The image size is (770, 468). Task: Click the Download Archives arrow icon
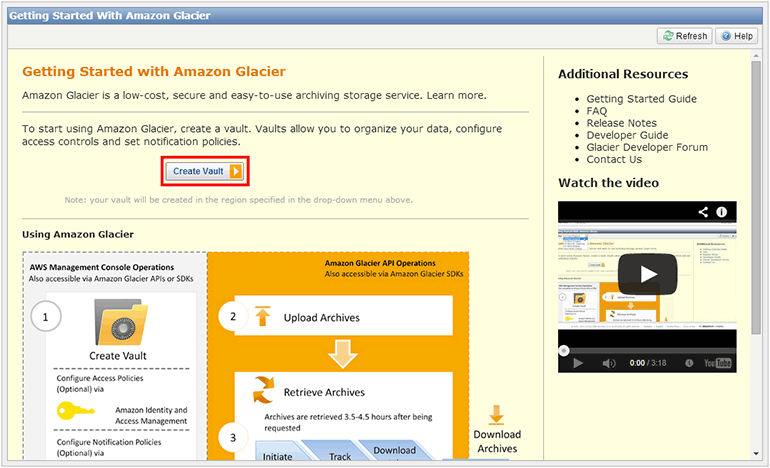(497, 415)
